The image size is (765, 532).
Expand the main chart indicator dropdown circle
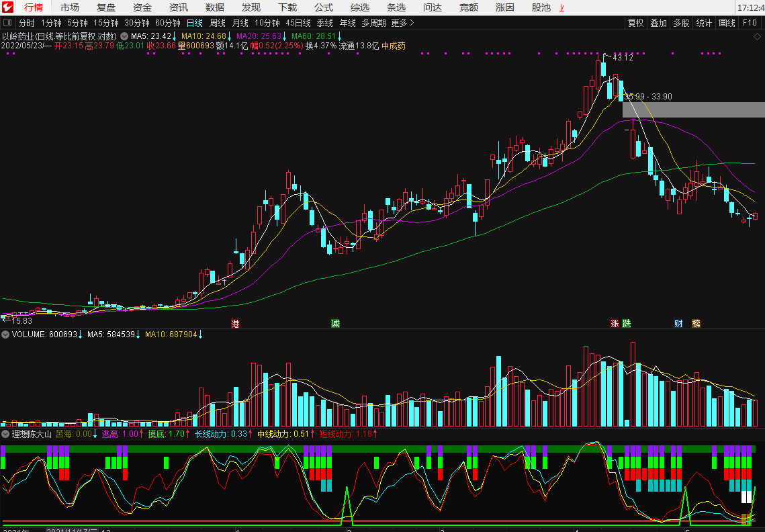tap(124, 36)
